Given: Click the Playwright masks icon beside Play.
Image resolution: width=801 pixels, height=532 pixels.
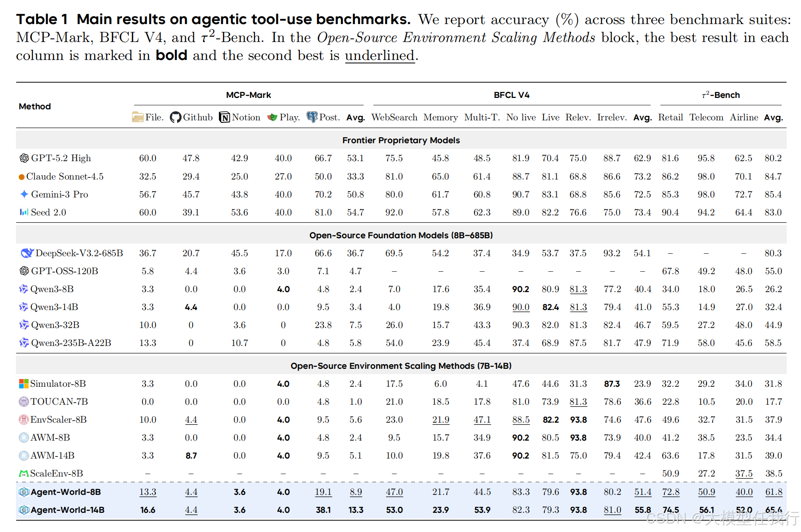Looking at the screenshot, I should point(272,117).
